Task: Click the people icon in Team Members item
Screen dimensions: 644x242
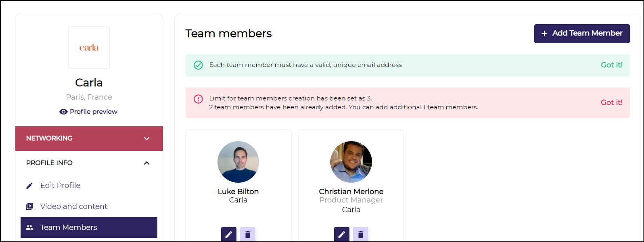Action: tap(29, 227)
